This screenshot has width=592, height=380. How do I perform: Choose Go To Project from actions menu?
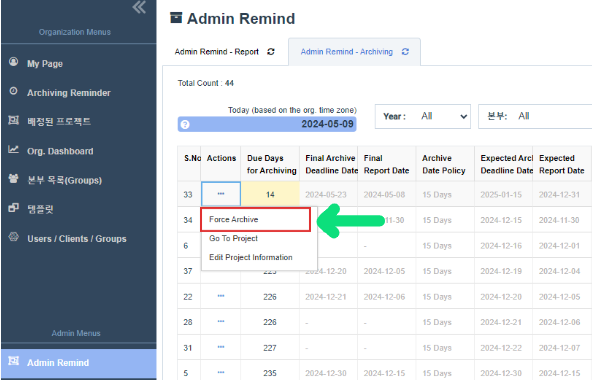[x=233, y=238]
